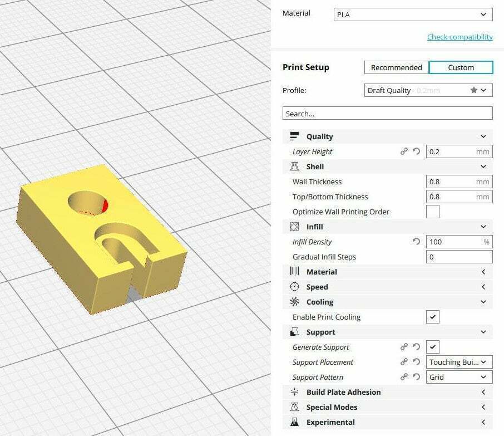Collapse the Cooling section chevron
This screenshot has height=436, width=504.
click(483, 302)
